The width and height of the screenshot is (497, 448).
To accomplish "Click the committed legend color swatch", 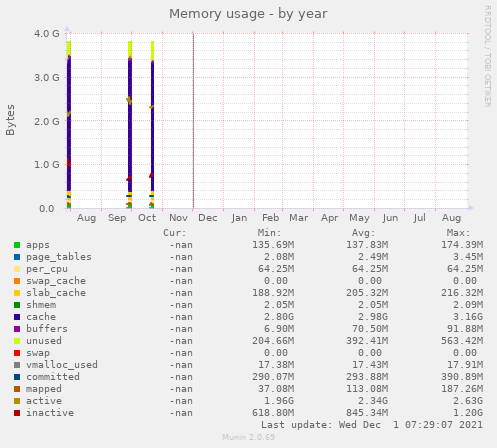I will tap(17, 377).
